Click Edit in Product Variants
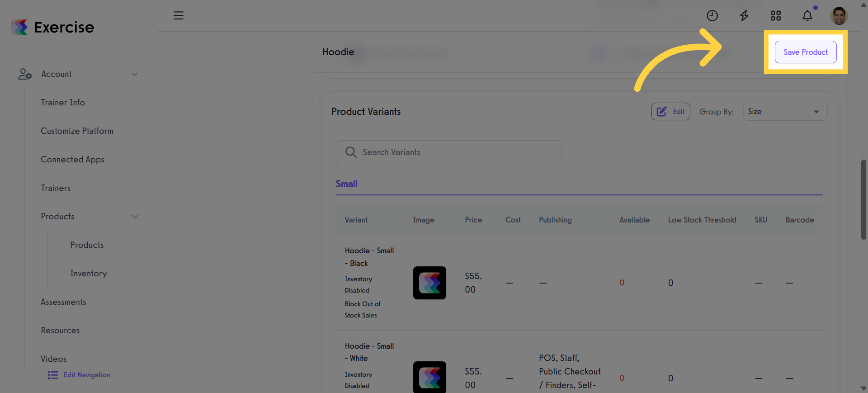Image resolution: width=868 pixels, height=393 pixels. (670, 112)
